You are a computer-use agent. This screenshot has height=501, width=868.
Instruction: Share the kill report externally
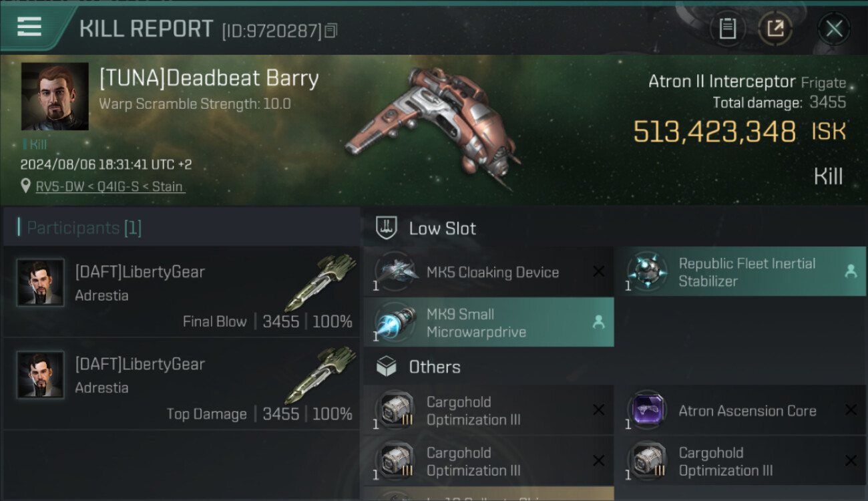[775, 29]
